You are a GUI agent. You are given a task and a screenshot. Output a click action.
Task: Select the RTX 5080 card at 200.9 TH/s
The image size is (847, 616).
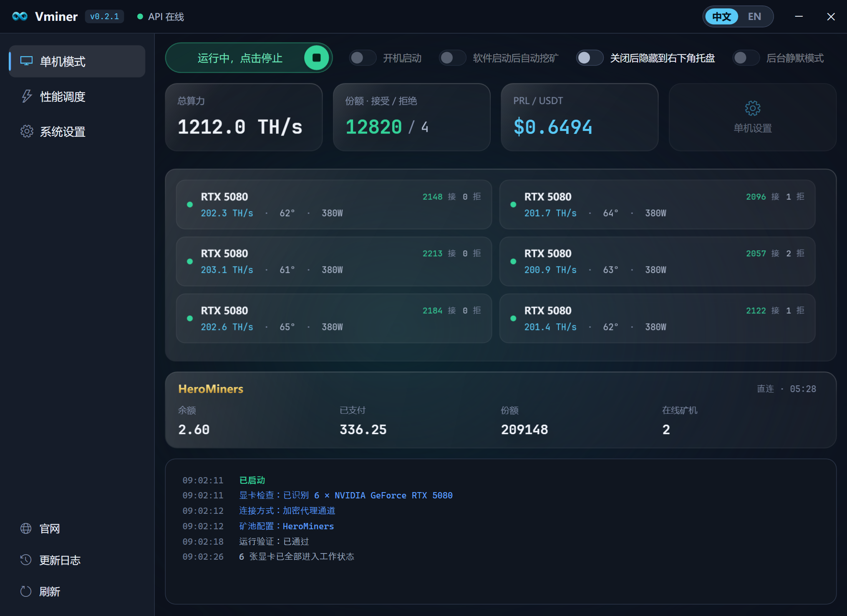657,261
